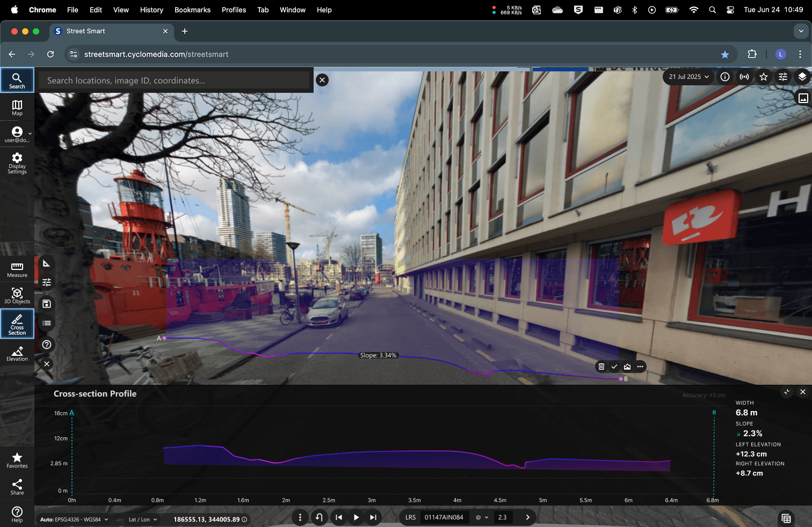Delete cross section with trash icon
This screenshot has height=527, width=812.
601,367
